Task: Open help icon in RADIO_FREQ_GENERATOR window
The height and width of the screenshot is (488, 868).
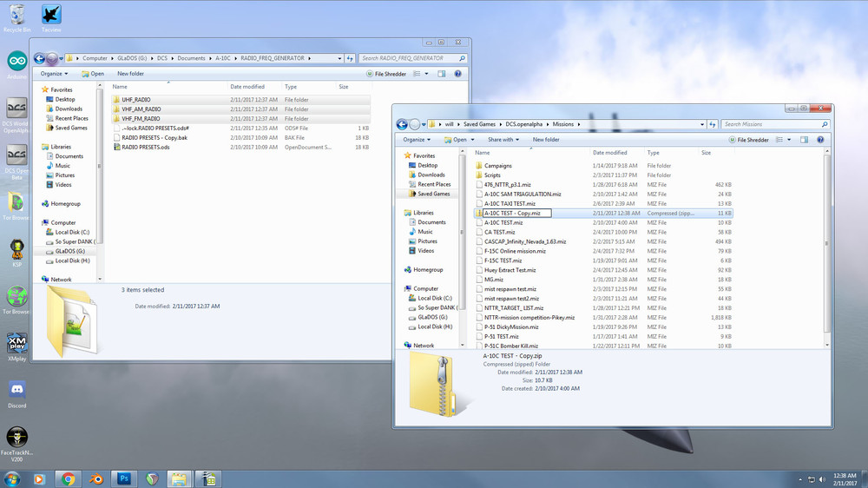Action: point(458,74)
